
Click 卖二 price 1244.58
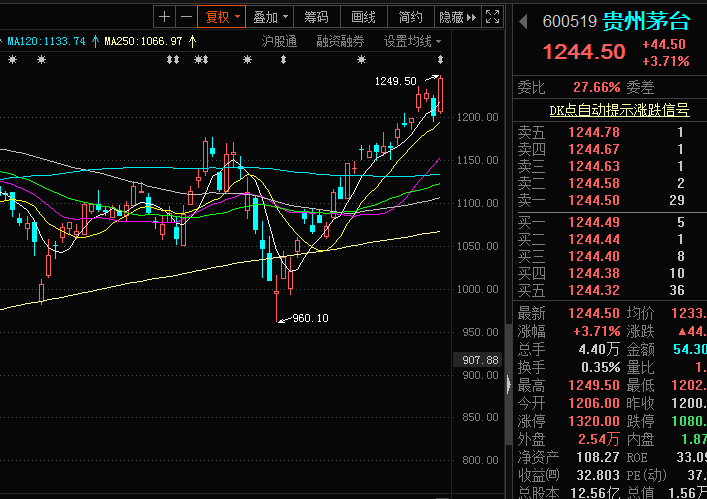(594, 183)
